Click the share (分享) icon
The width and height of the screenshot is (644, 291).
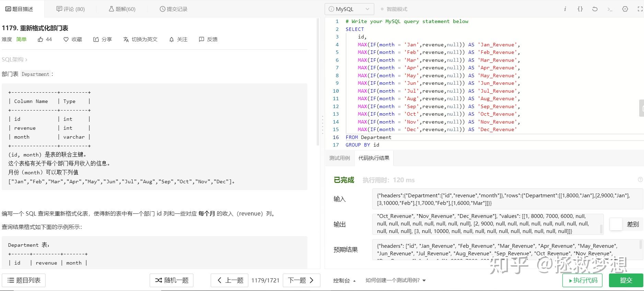(96, 39)
